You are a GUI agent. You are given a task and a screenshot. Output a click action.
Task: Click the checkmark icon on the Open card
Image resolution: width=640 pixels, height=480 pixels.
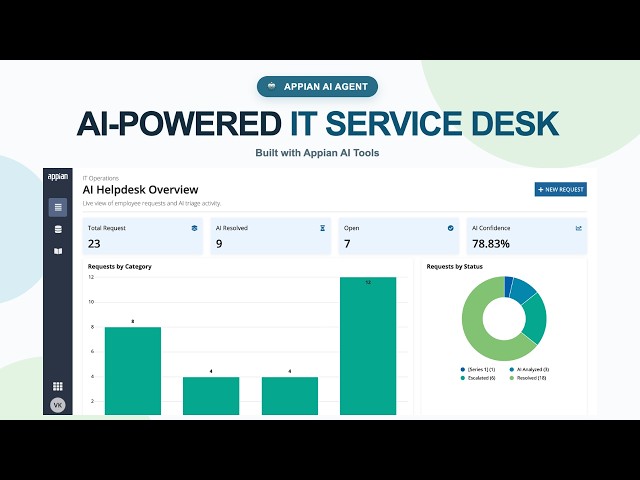click(451, 228)
